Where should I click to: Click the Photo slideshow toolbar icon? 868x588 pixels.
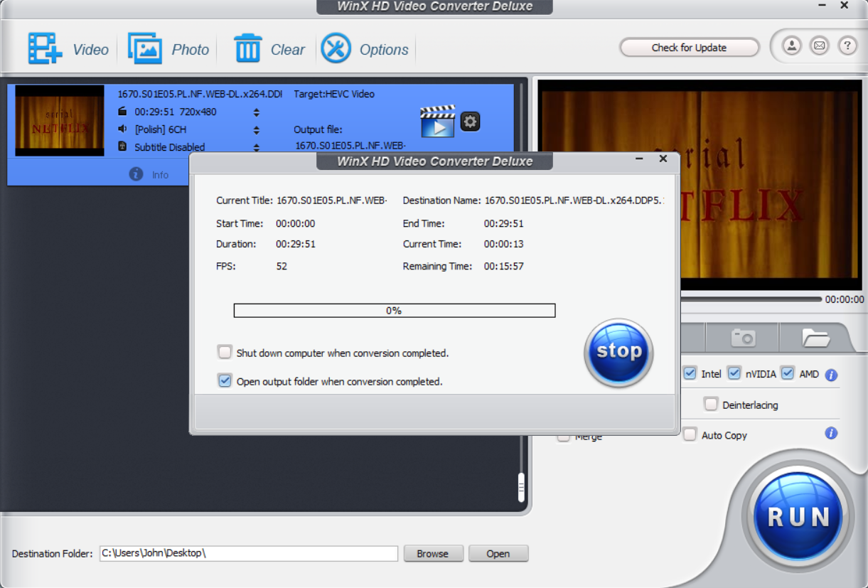tap(145, 49)
